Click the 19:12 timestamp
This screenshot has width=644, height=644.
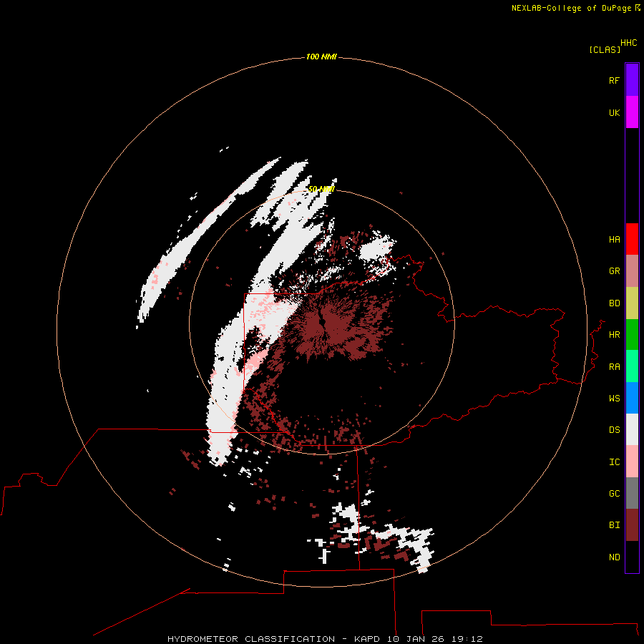point(467,639)
